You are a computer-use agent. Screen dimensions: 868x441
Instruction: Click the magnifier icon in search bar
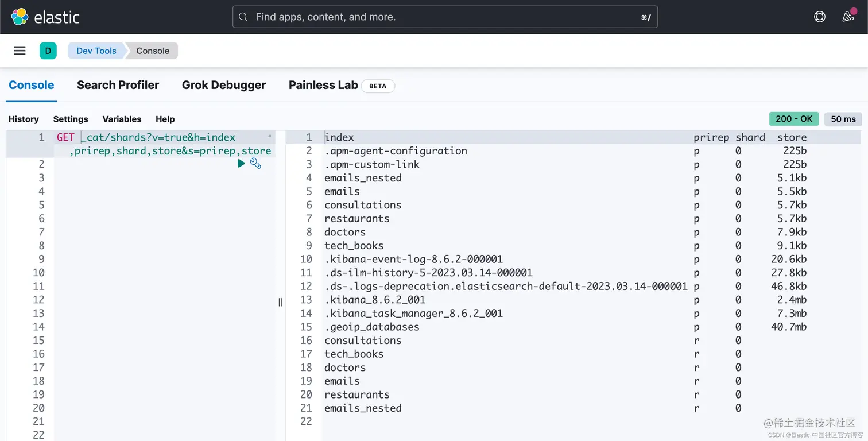click(x=243, y=17)
